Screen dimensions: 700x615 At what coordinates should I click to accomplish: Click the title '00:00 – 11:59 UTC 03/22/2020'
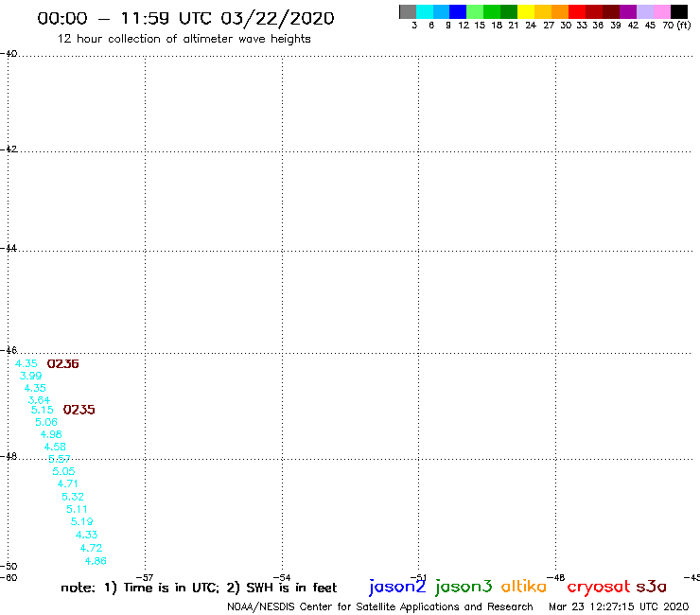click(x=185, y=18)
